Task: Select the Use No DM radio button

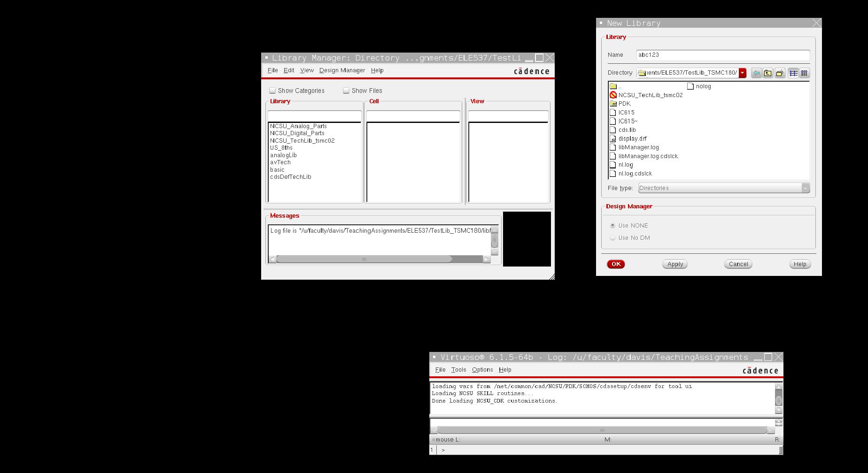Action: (x=612, y=238)
